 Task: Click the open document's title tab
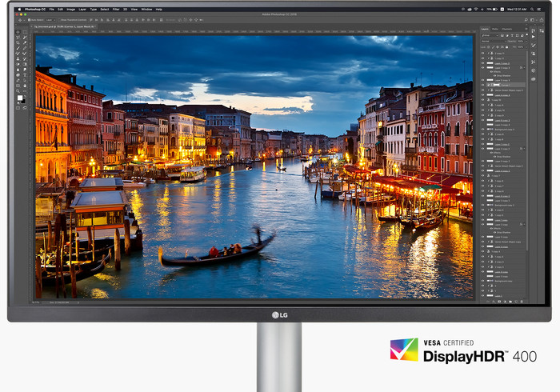pos(64,26)
